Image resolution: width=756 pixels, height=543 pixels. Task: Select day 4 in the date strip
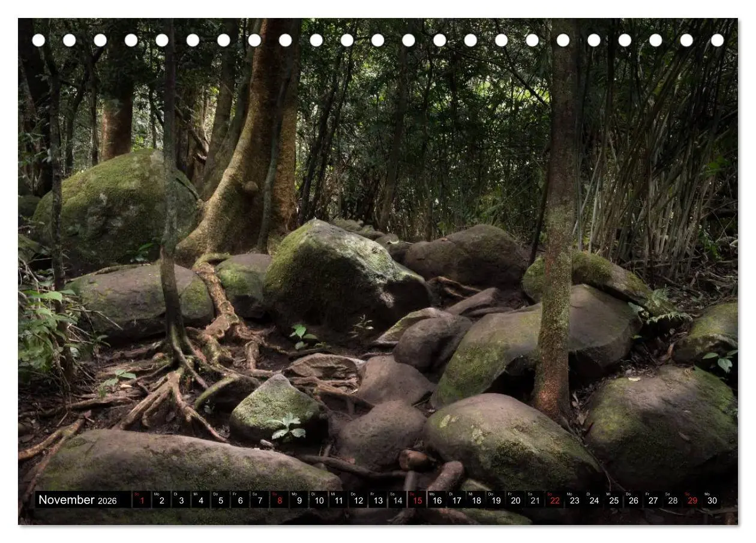click(200, 500)
